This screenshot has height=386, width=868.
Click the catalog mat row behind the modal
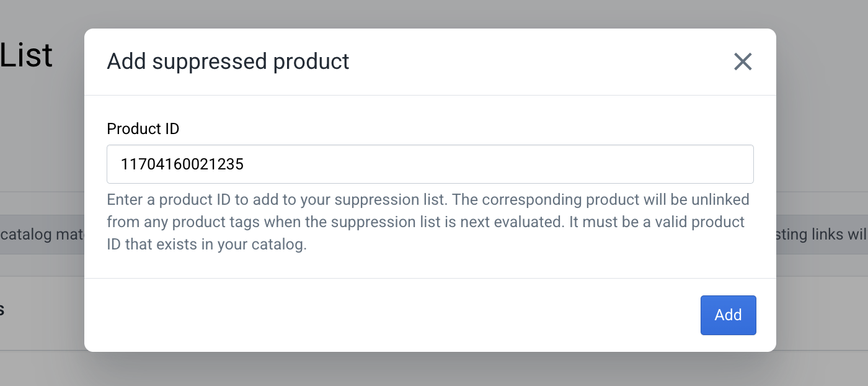pos(37,234)
